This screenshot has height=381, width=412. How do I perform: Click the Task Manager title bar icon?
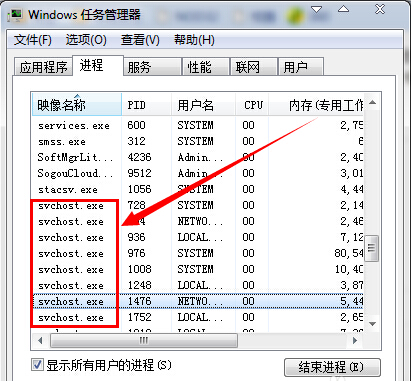16,15
